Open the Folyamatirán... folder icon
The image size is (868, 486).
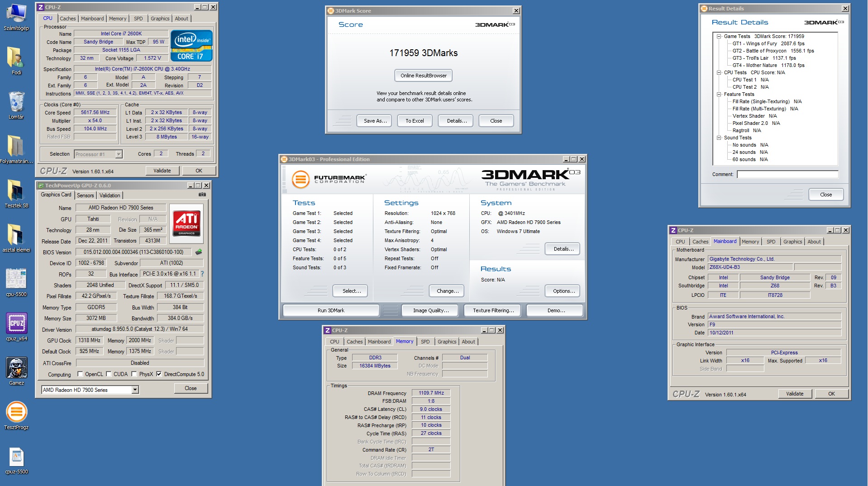point(16,149)
